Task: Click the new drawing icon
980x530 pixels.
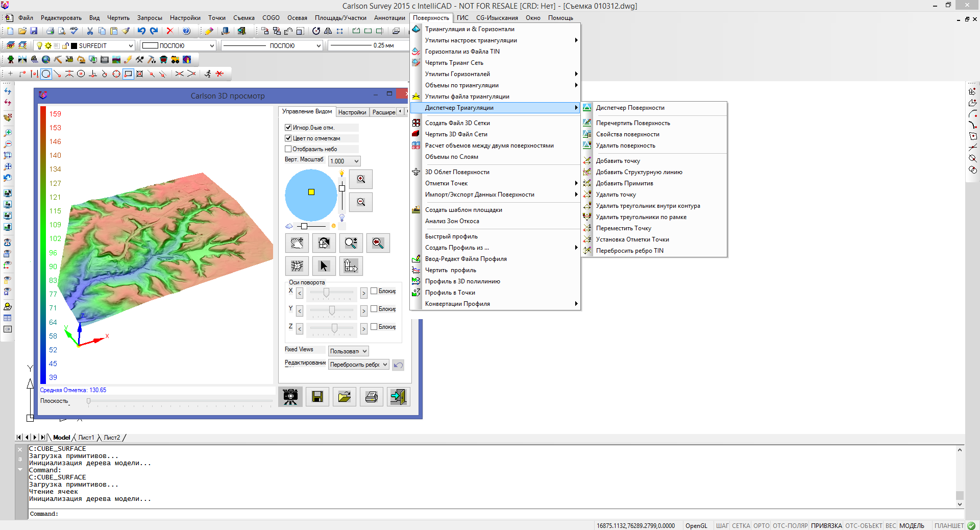Action: [x=10, y=31]
